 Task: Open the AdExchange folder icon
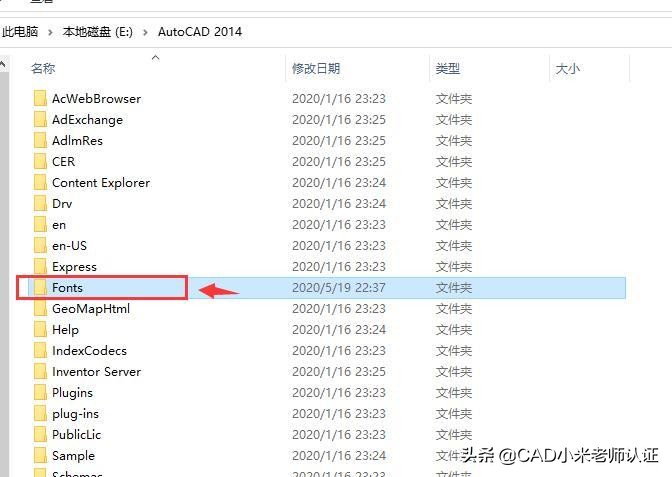[40, 119]
